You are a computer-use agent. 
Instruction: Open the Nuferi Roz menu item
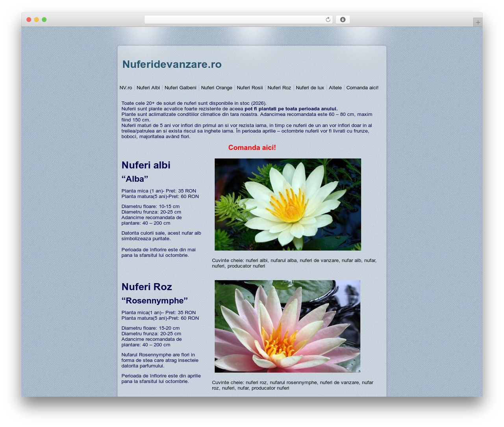coord(279,88)
